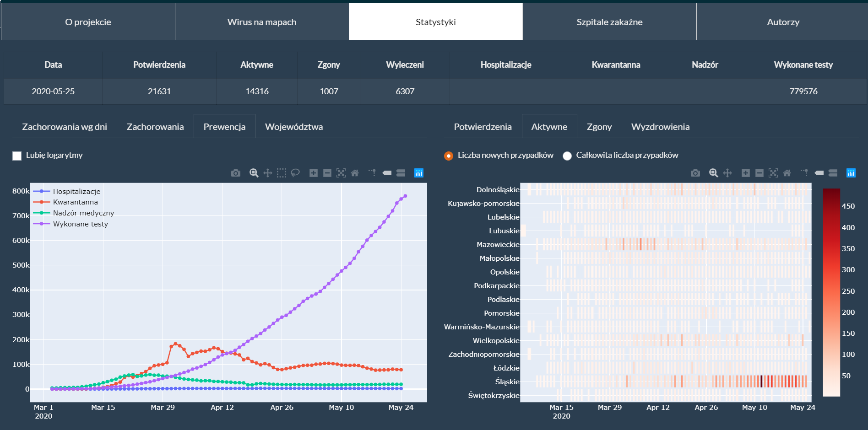Click recovered value 6307

tap(405, 91)
